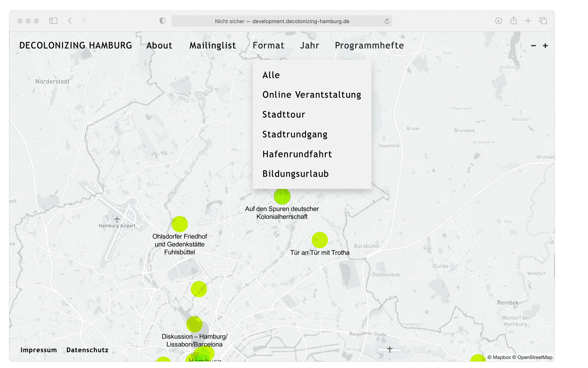Click the share icon in the toolbar
This screenshot has width=588, height=368.
(x=513, y=20)
